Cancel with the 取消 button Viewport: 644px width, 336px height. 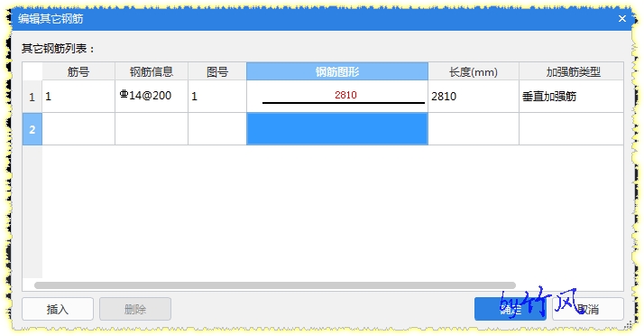[x=588, y=309]
